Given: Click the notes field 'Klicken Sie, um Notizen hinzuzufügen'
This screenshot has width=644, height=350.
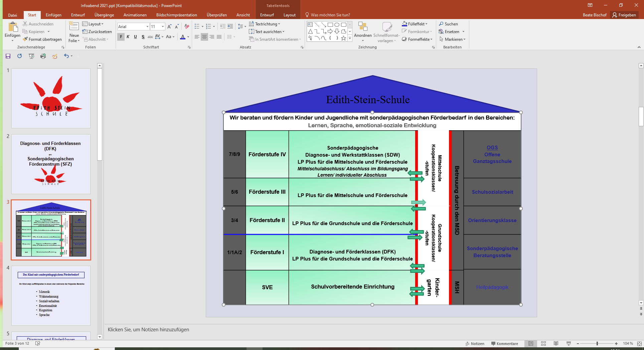Looking at the screenshot, I should [148, 330].
